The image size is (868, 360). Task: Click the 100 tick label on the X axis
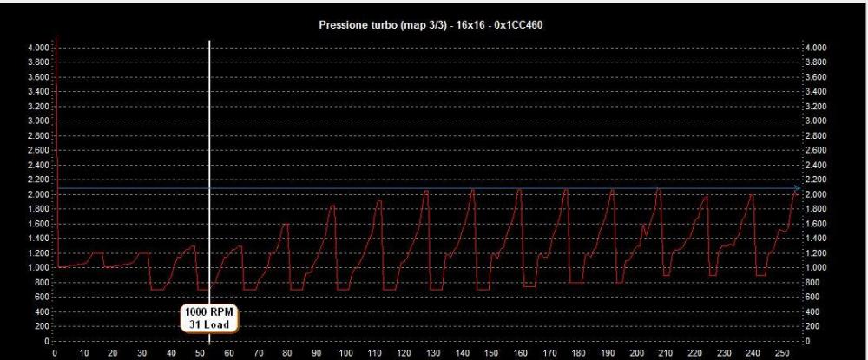tap(347, 353)
